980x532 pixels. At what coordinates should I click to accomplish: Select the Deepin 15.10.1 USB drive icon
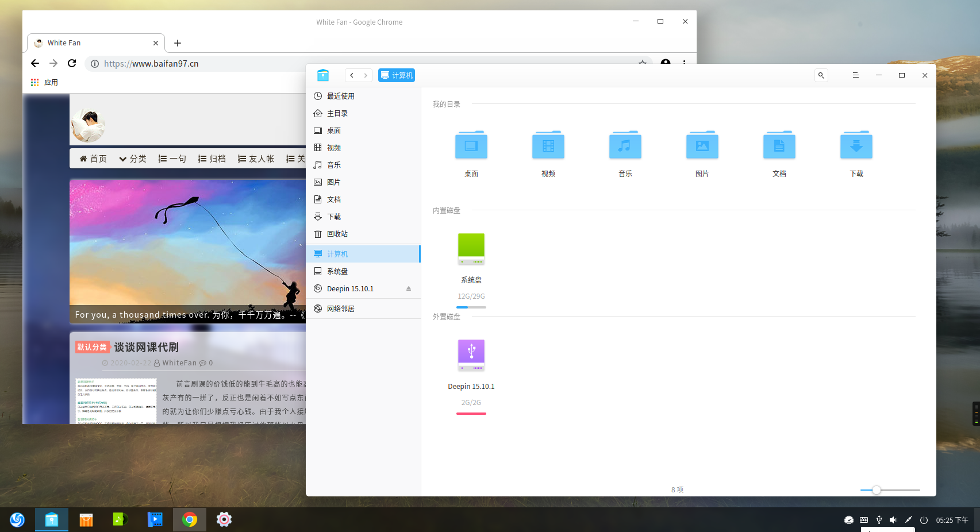(471, 355)
